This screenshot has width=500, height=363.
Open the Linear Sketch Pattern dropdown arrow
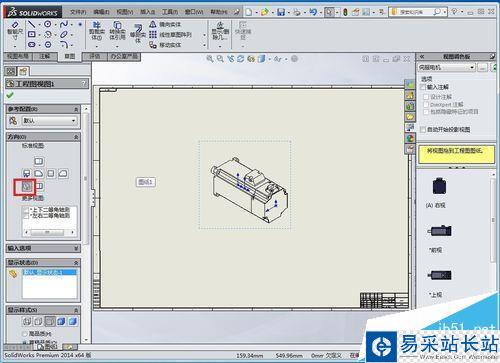click(x=204, y=35)
